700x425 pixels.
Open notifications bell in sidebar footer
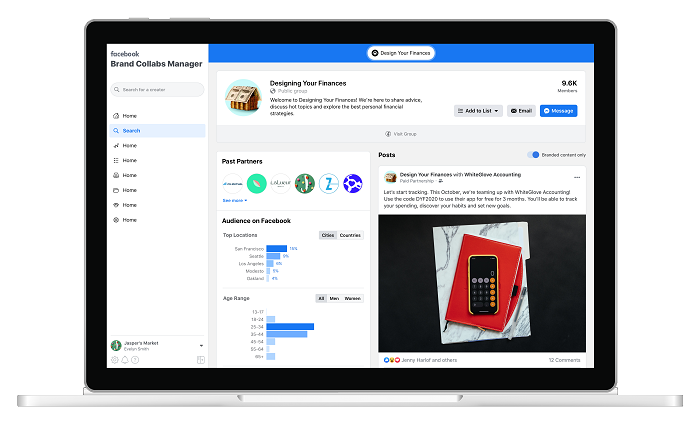[125, 360]
